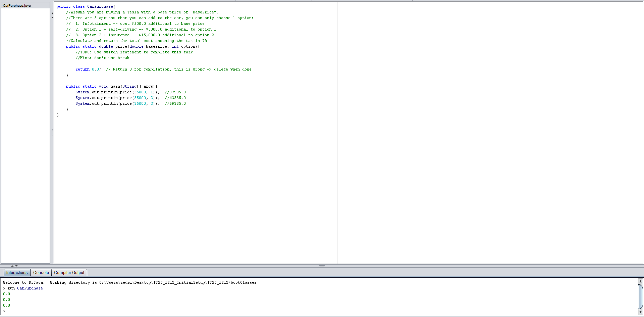The height and width of the screenshot is (317, 644).
Task: Click the '1. Infotainment' comment line
Action: tap(135, 24)
